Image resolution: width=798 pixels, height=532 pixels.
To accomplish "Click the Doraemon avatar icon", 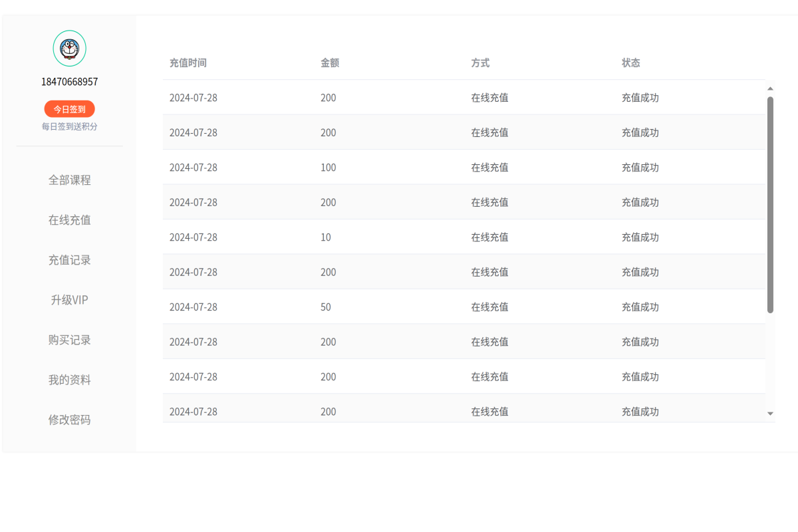I will click(69, 48).
